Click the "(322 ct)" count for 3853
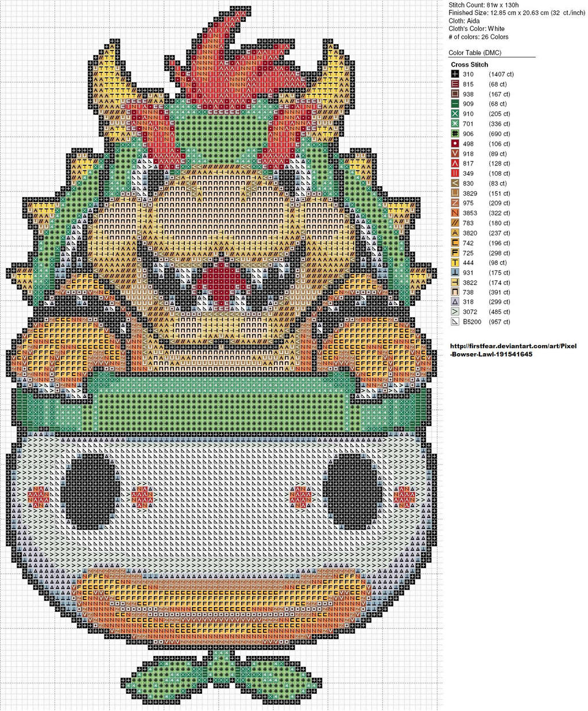 click(500, 213)
